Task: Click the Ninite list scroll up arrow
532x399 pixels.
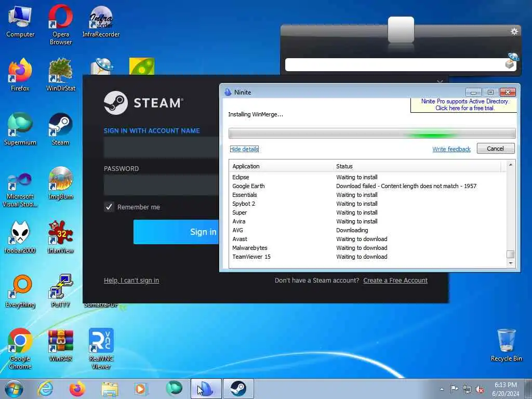Action: 511,165
